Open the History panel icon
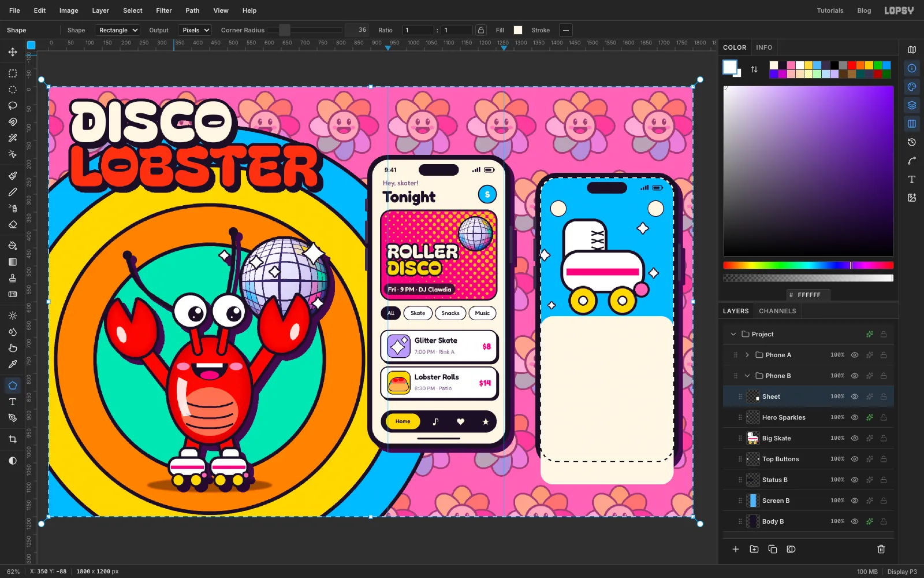Screen dimensions: 924x578 912,142
